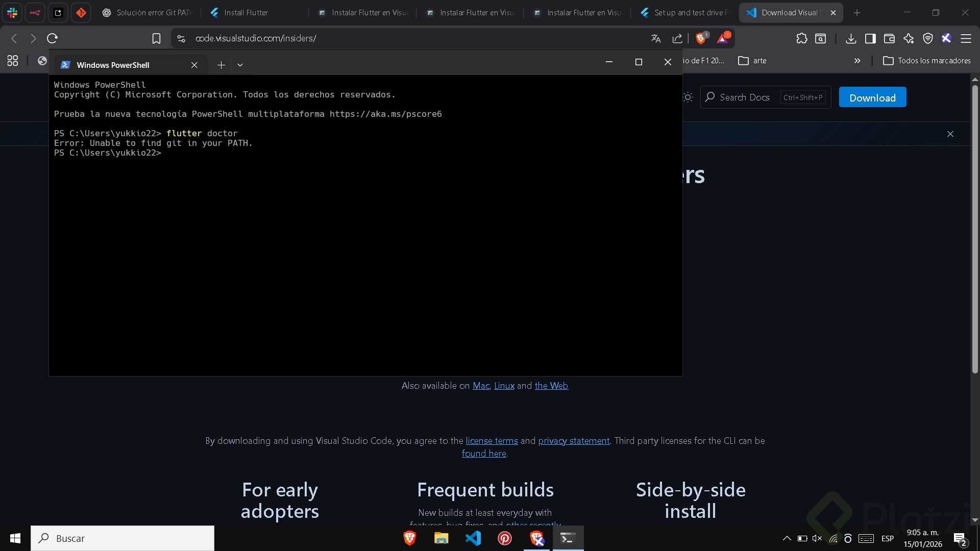Switch to the Install Flutter tab
This screenshot has width=980, height=551.
coord(246,13)
